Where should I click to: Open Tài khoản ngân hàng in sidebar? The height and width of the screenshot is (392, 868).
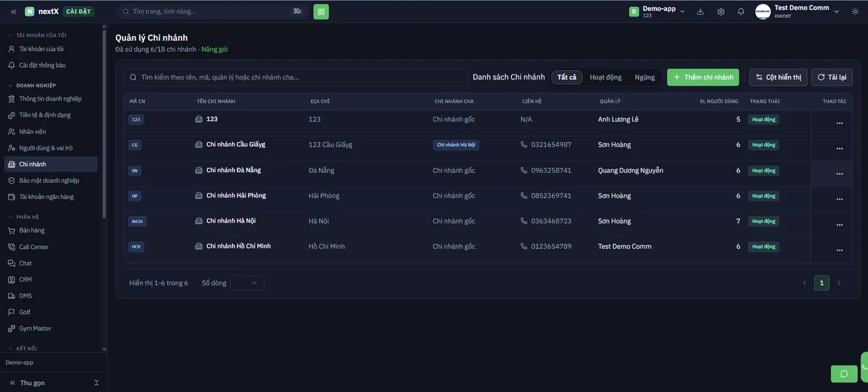pyautogui.click(x=51, y=197)
